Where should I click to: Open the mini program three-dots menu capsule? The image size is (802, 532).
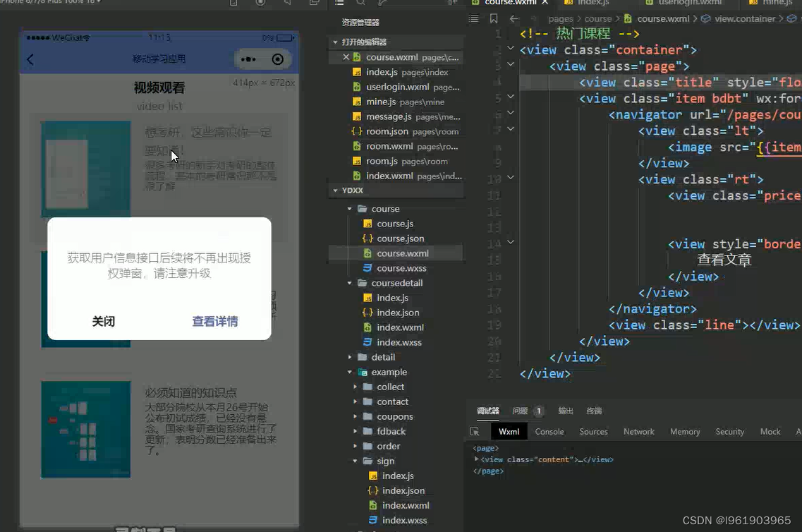[x=248, y=59]
